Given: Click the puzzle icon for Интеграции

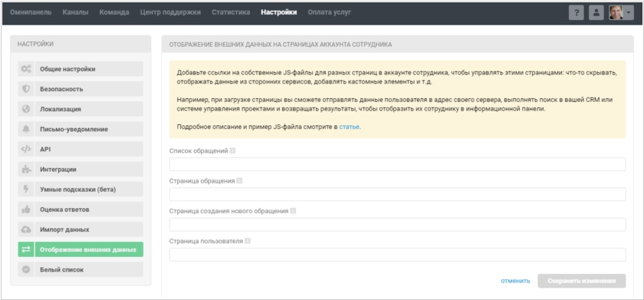Looking at the screenshot, I should [26, 170].
